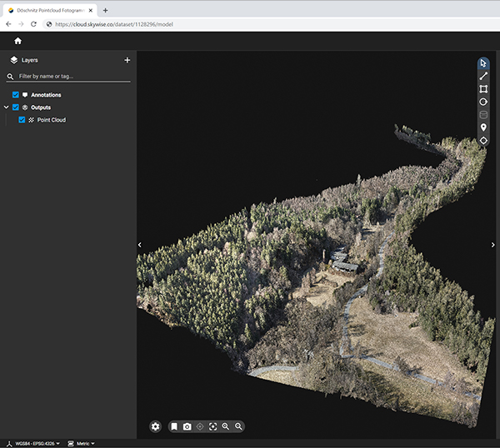Click the greyed-out cylinder volume tool
This screenshot has height=448, width=500.
tap(483, 115)
